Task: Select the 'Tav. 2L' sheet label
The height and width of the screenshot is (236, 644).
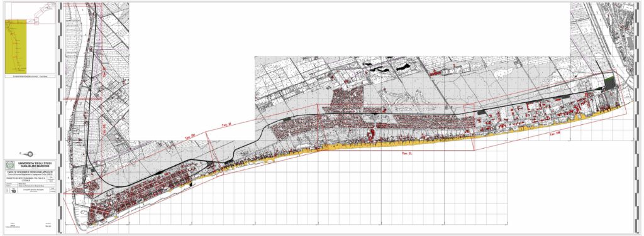Action: point(407,153)
